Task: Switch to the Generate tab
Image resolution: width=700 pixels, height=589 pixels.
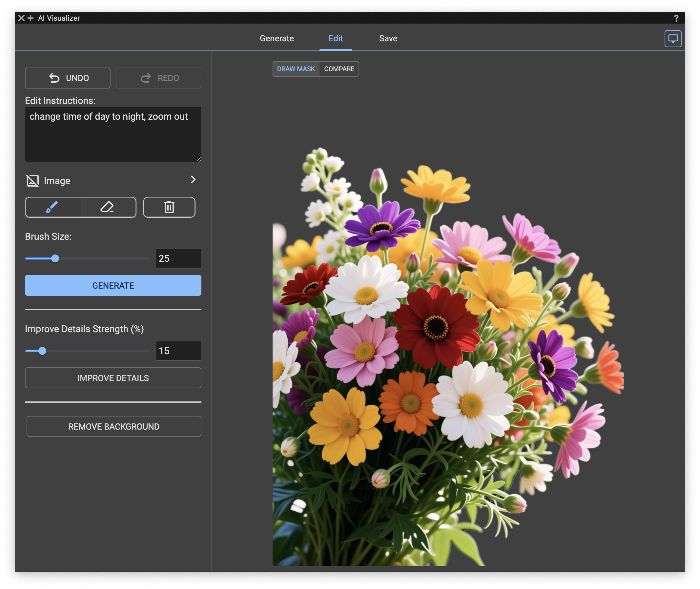Action: (x=277, y=38)
